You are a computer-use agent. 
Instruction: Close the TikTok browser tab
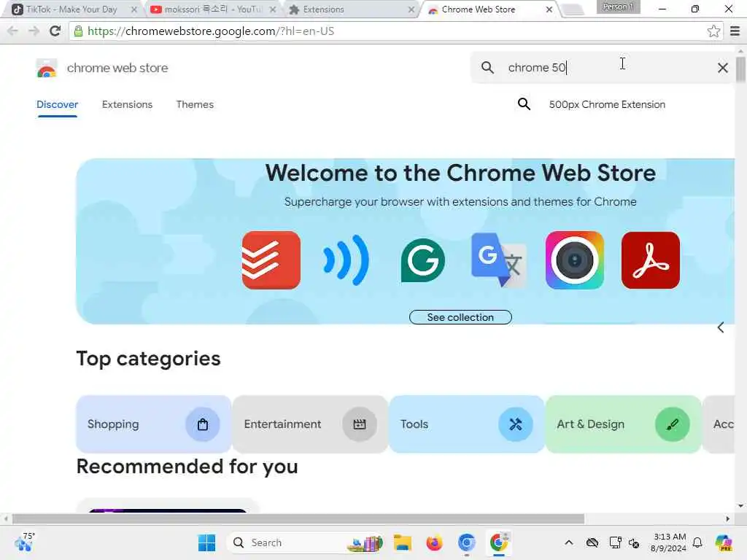click(134, 9)
